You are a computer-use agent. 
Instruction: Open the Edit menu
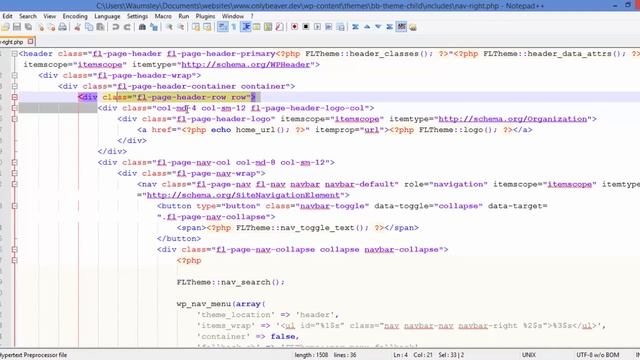pos(7,16)
